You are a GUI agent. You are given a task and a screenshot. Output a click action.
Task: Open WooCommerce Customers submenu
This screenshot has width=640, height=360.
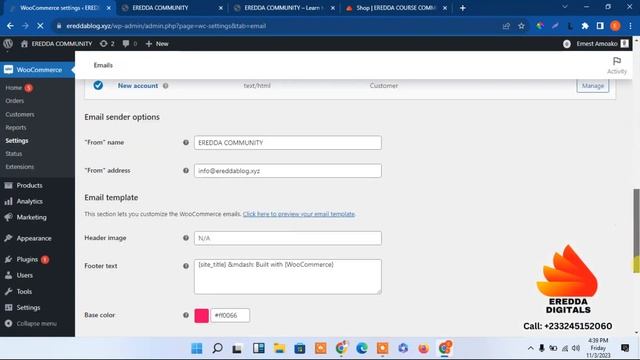[20, 114]
